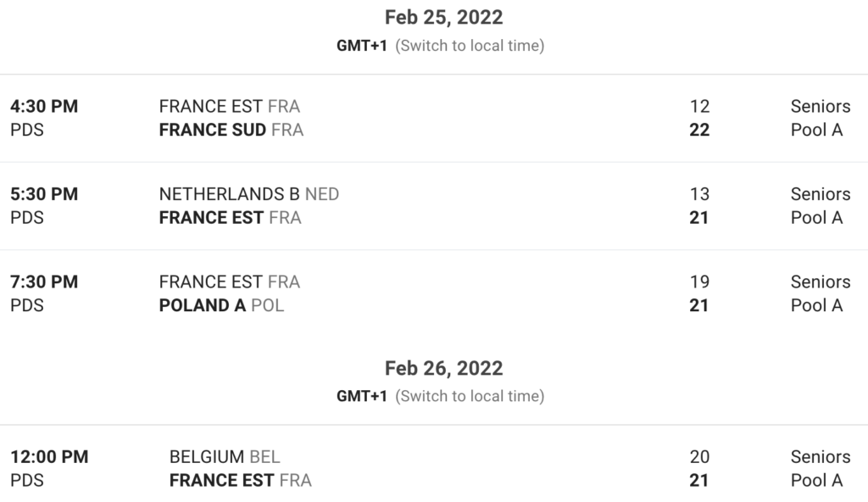Click the score 13 for Netherlands B

pyautogui.click(x=699, y=194)
